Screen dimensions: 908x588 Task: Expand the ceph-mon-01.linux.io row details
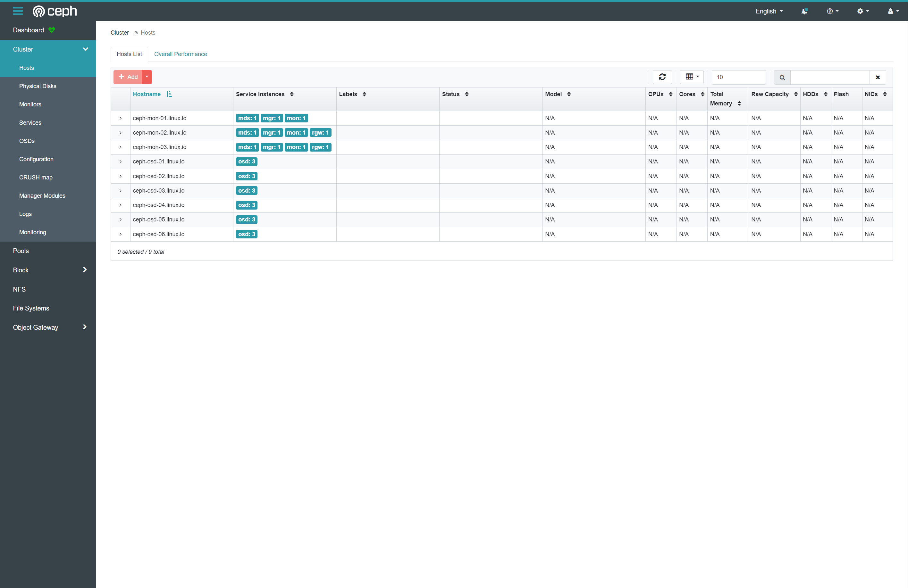click(x=121, y=118)
